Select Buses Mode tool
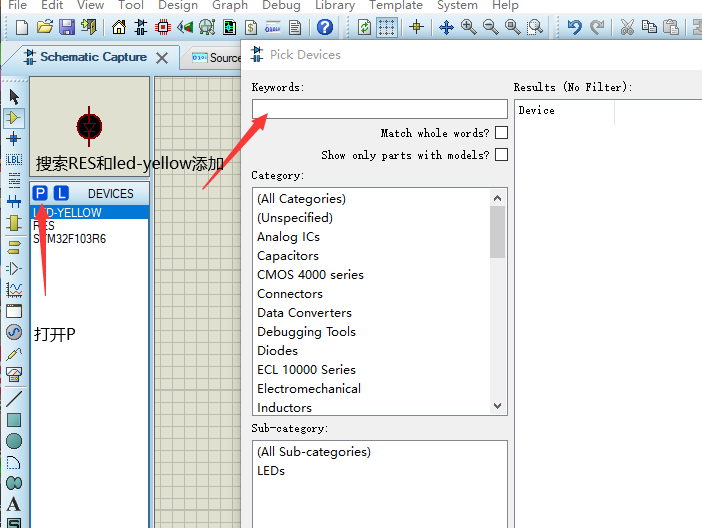Screen dimensions: 702x528 tap(14, 202)
